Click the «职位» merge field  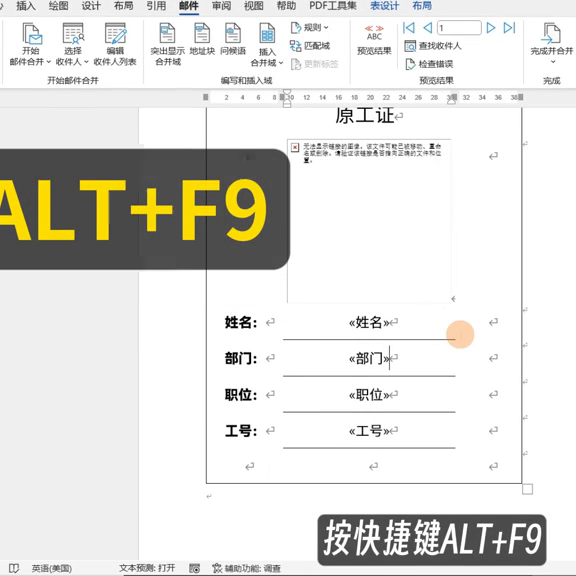tap(369, 395)
